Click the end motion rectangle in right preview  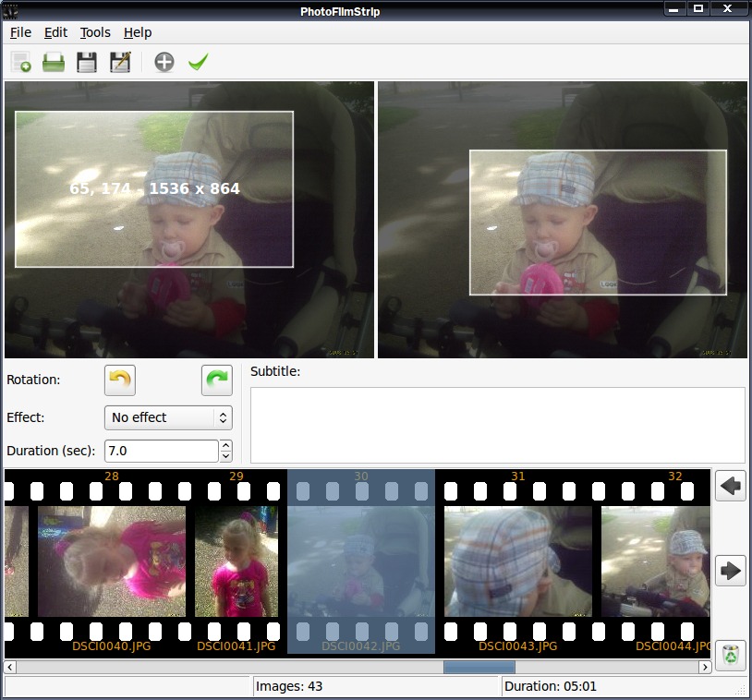(598, 223)
